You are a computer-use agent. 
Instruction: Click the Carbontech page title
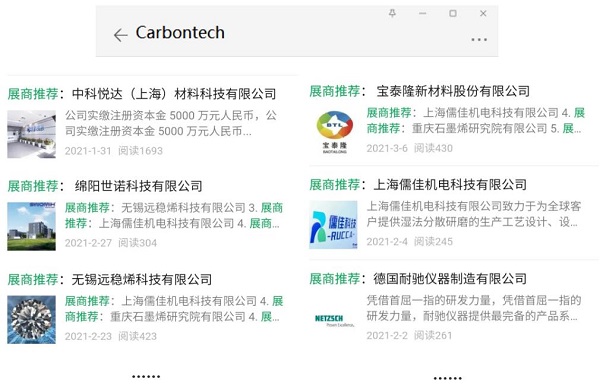pos(180,33)
